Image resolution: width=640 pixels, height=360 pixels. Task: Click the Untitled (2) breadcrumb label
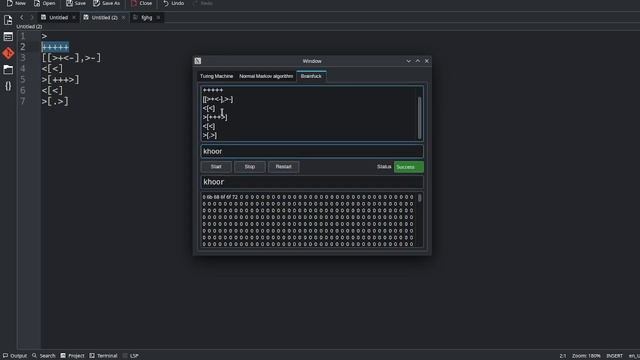pyautogui.click(x=29, y=27)
